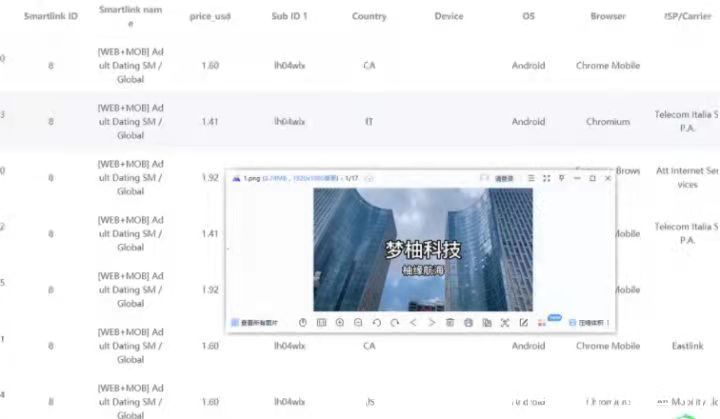The width and height of the screenshot is (720, 419).
Task: Click price_usd column header
Action: point(210,17)
